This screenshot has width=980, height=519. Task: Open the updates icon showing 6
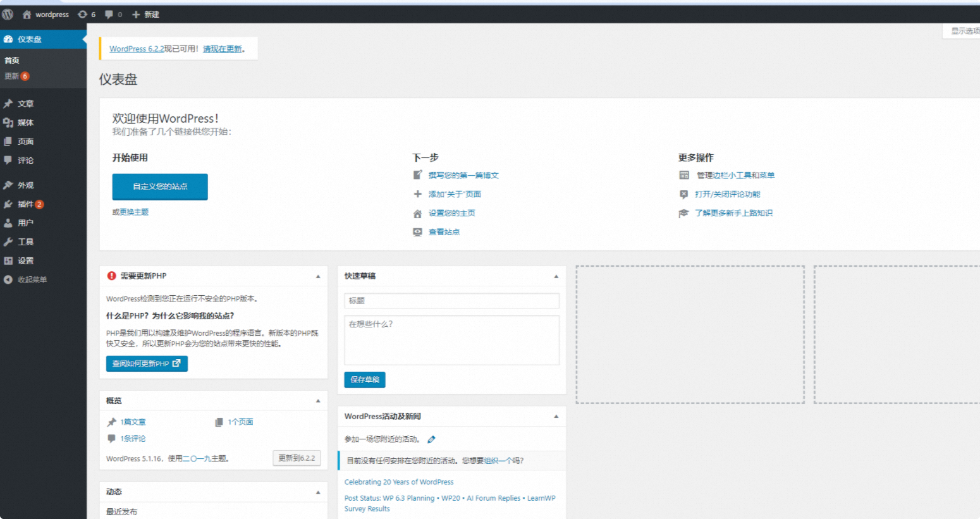click(x=87, y=14)
